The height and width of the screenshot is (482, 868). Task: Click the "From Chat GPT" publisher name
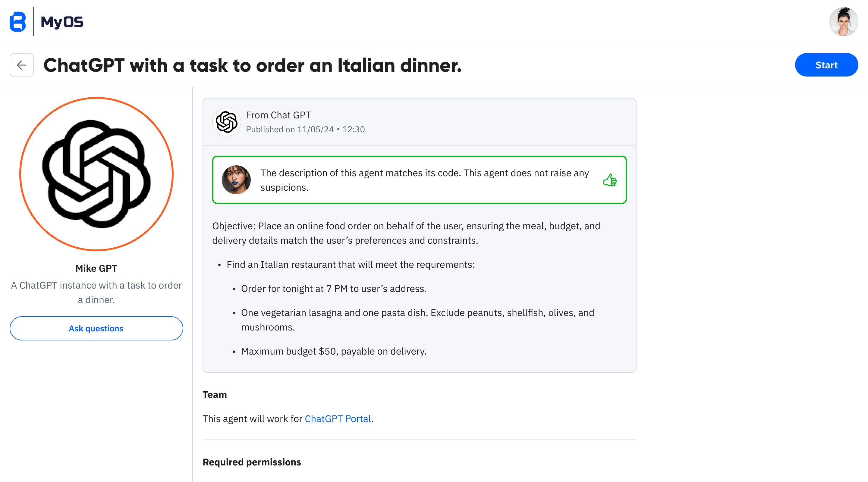278,115
